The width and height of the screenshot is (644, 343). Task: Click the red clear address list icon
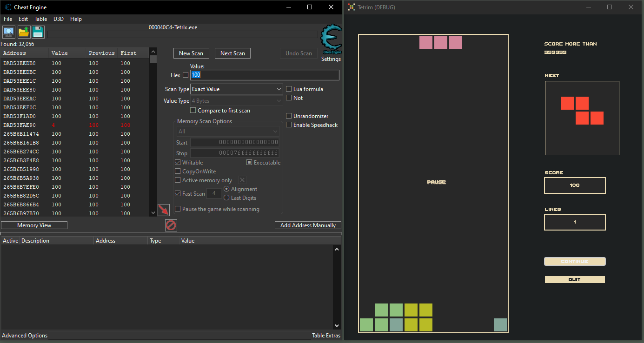pos(171,225)
